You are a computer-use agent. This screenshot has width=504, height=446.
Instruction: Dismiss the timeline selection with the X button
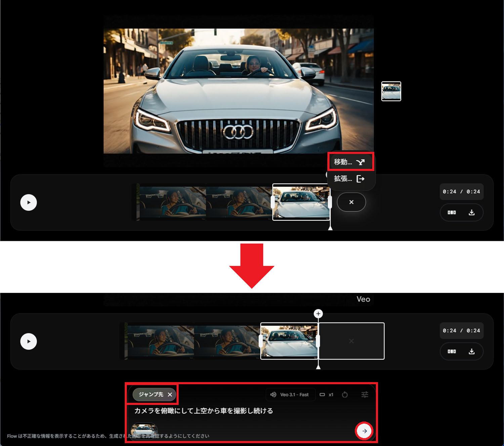pyautogui.click(x=351, y=202)
